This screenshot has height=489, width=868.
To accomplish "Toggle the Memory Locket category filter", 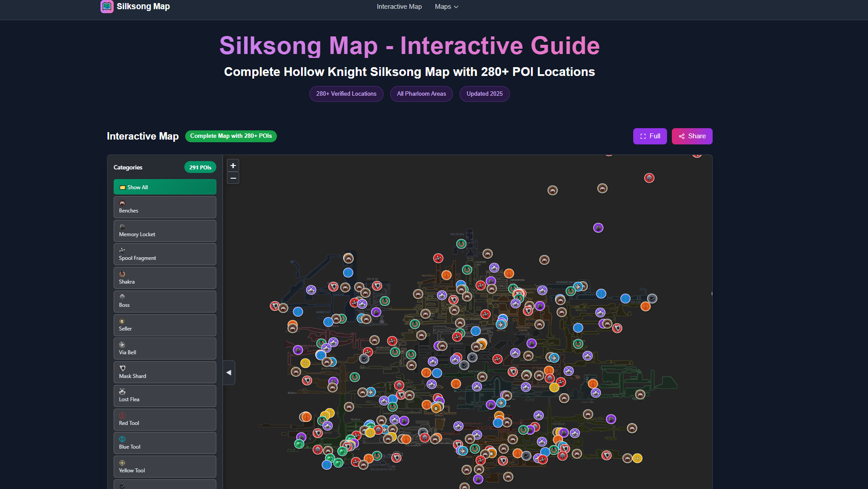I will (165, 231).
